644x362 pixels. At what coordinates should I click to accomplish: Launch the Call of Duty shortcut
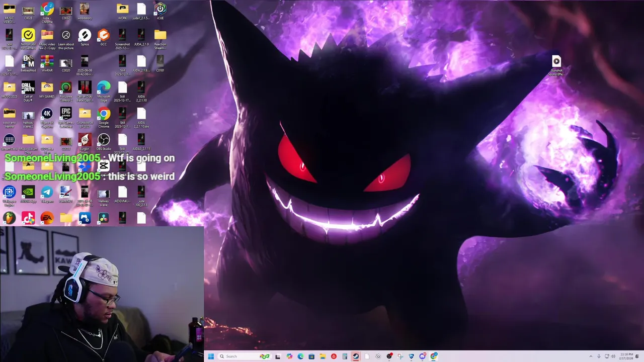tap(28, 92)
